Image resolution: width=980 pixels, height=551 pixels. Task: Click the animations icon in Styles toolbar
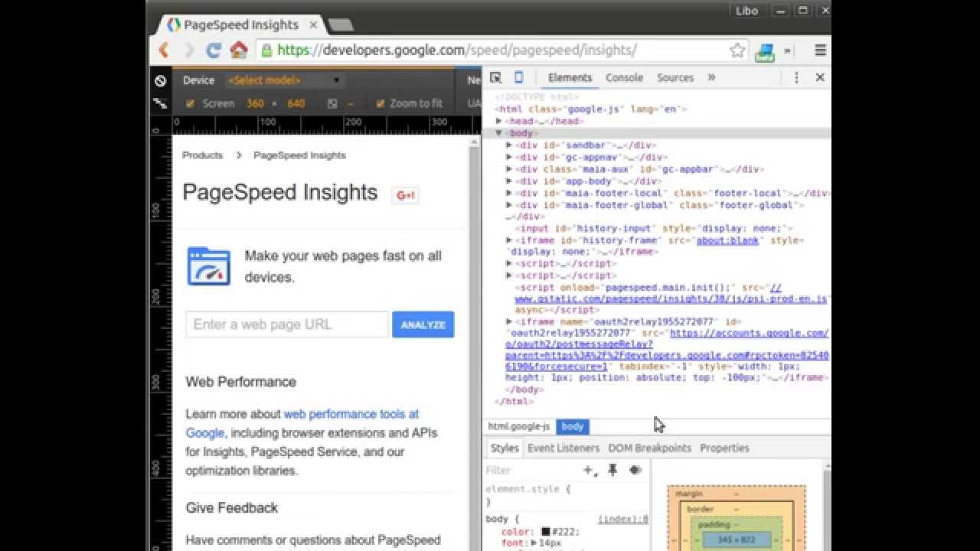coord(635,470)
